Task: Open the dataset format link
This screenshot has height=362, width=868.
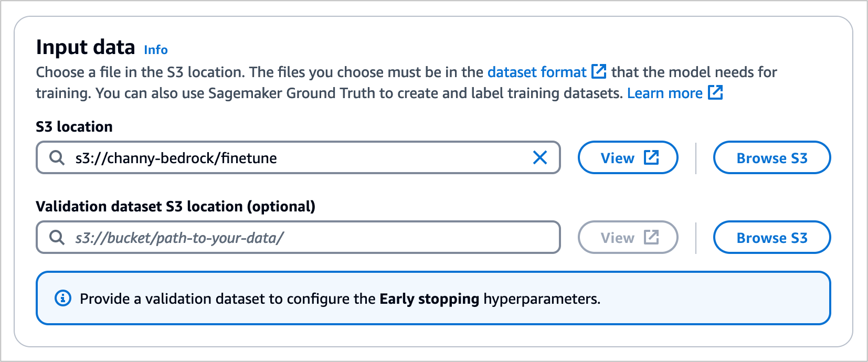Action: tap(536, 72)
